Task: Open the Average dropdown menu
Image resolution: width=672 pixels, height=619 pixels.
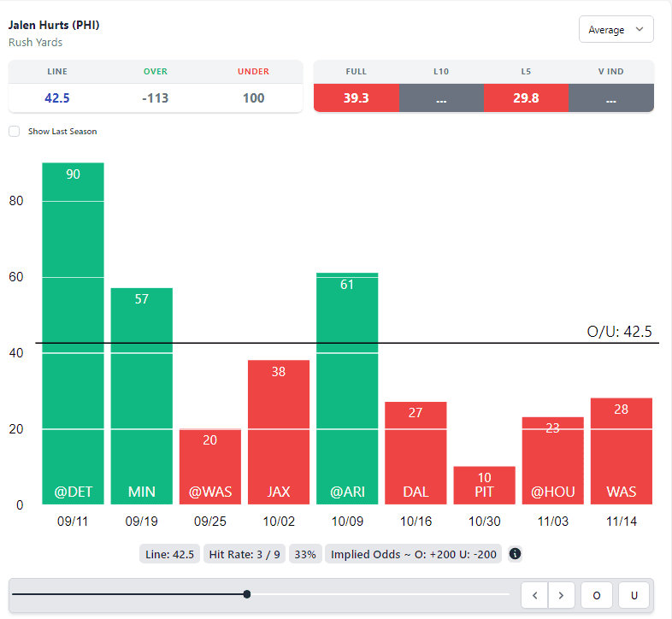Action: pos(616,30)
